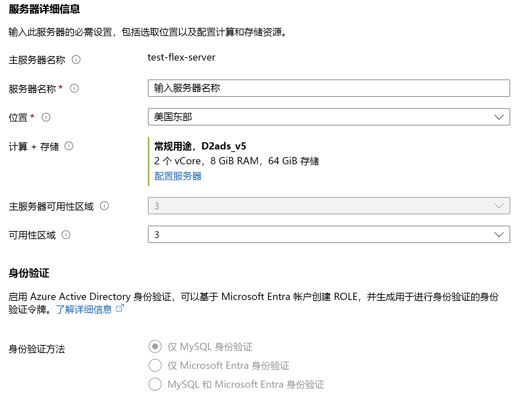532x399 pixels.
Task: Click external link icon after 了解详细信息
Action: pos(120,308)
